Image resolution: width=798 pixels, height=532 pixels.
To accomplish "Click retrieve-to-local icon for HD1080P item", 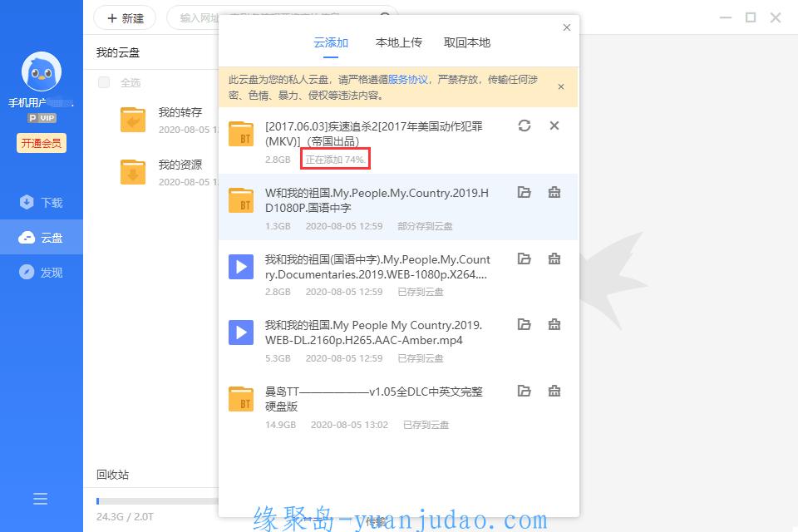I will (x=554, y=192).
